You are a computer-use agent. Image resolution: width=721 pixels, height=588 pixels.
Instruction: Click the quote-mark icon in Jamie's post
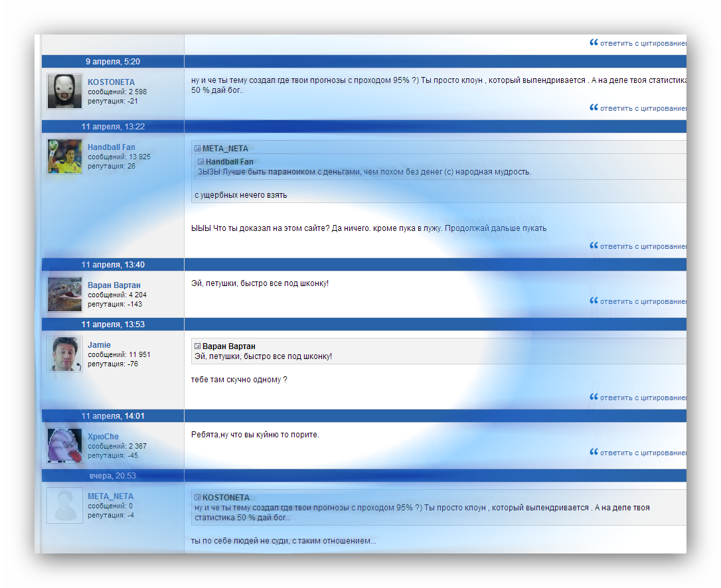coord(594,397)
